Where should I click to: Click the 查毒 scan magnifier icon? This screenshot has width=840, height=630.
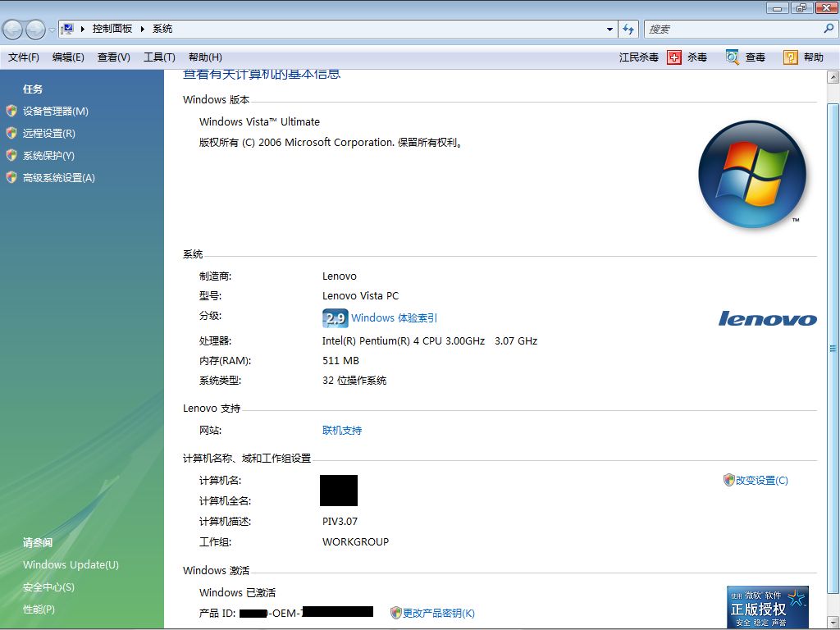pyautogui.click(x=733, y=57)
